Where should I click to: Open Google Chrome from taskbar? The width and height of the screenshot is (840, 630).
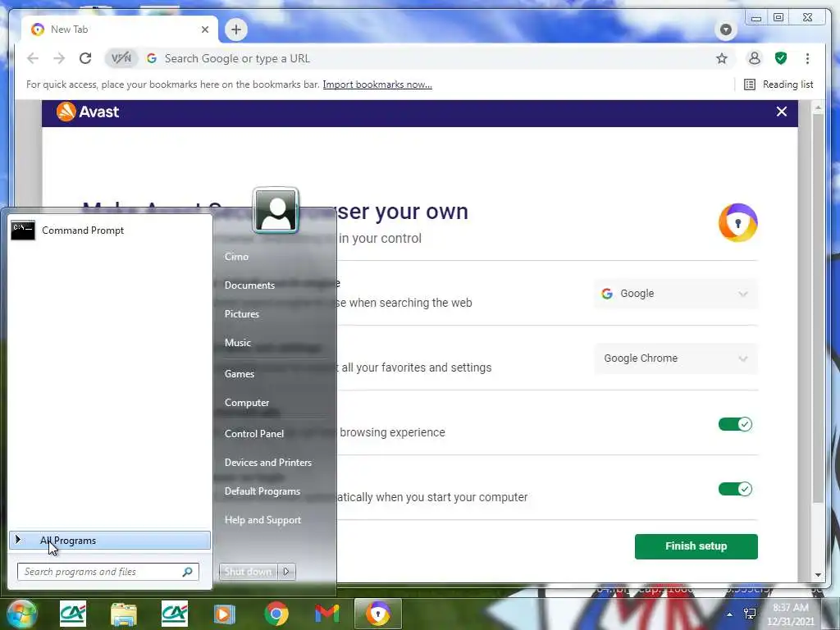[x=276, y=614]
